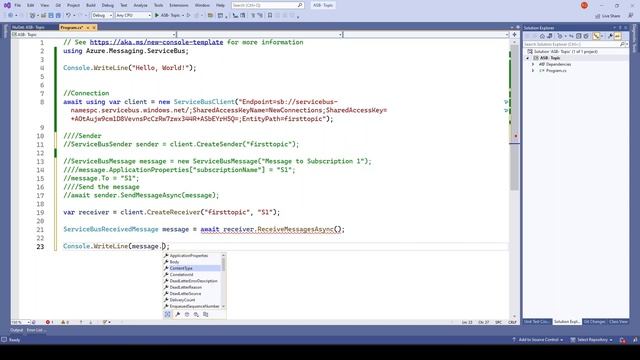The height and width of the screenshot is (360, 640).
Task: Select DeadLetterErrorDescription in IntelliSense list
Action: [193, 281]
